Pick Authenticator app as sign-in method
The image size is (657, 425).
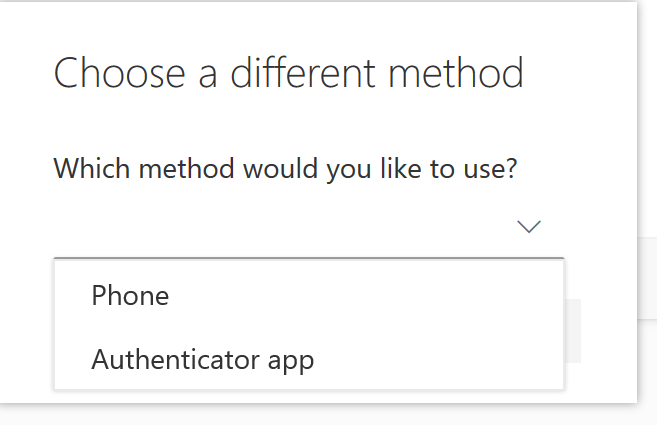click(x=309, y=359)
